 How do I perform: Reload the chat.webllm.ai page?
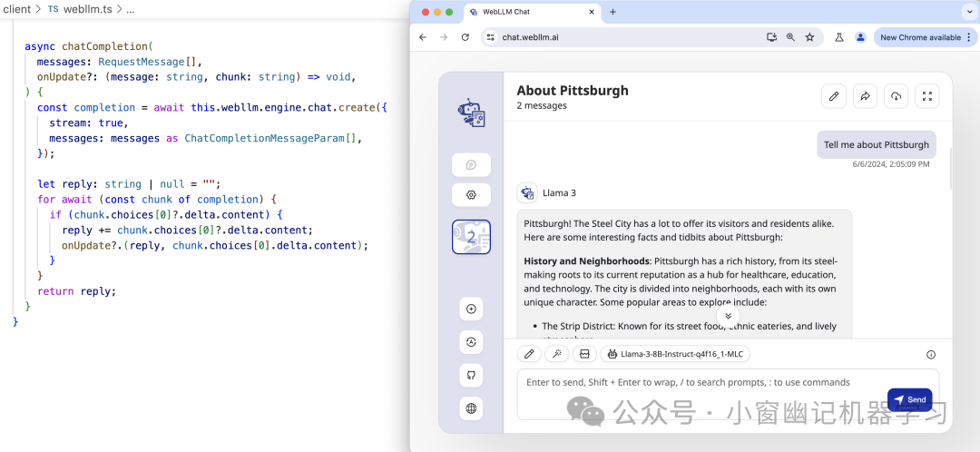tap(465, 37)
